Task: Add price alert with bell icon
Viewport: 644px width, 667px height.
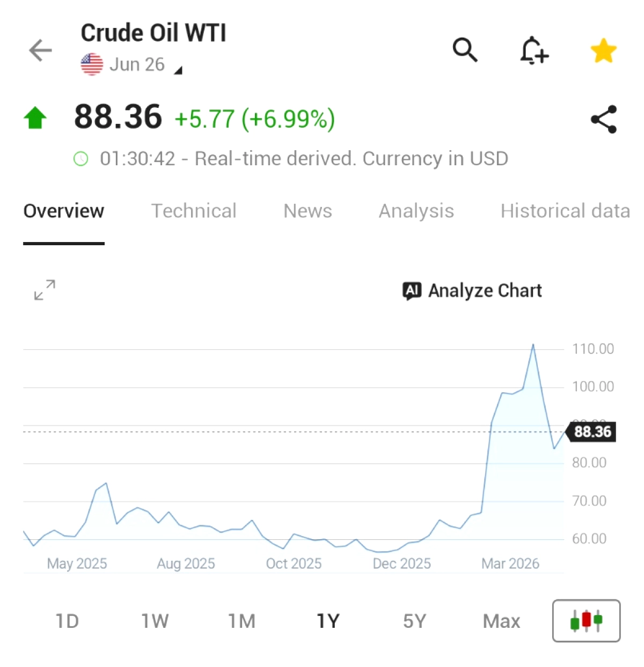Action: click(533, 51)
